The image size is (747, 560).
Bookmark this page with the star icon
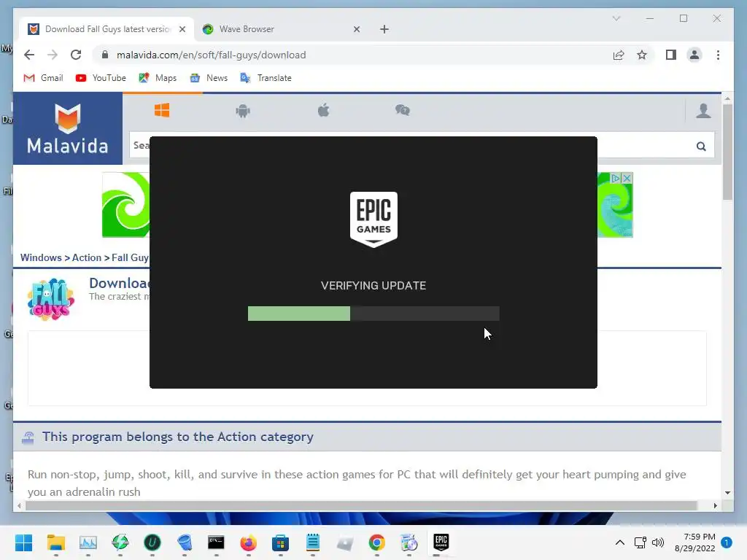pyautogui.click(x=642, y=55)
